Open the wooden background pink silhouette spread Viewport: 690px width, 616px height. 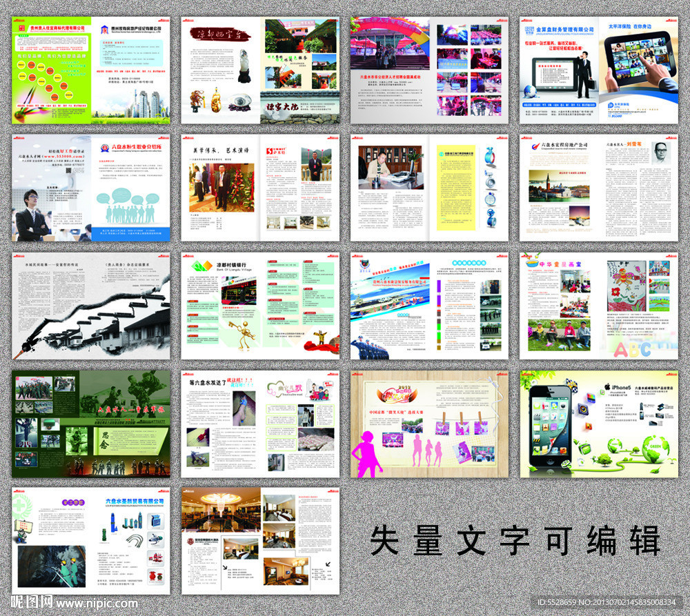[x=429, y=424]
